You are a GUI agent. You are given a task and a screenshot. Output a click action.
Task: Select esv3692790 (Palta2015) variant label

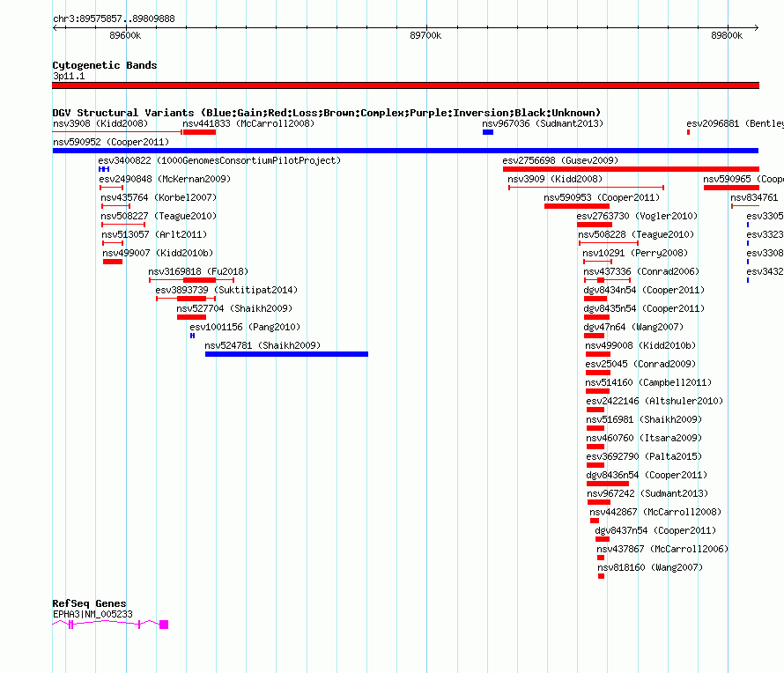point(644,456)
